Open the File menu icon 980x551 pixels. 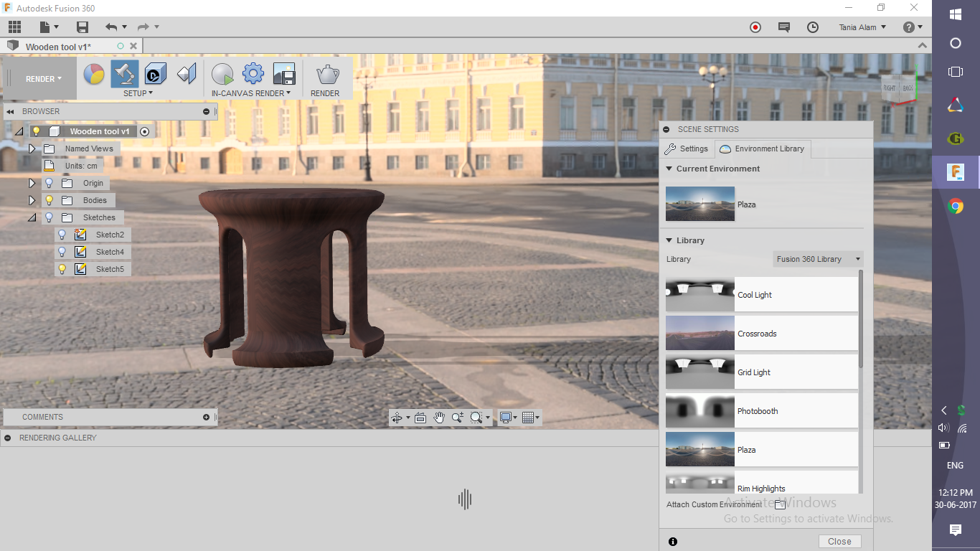click(45, 27)
